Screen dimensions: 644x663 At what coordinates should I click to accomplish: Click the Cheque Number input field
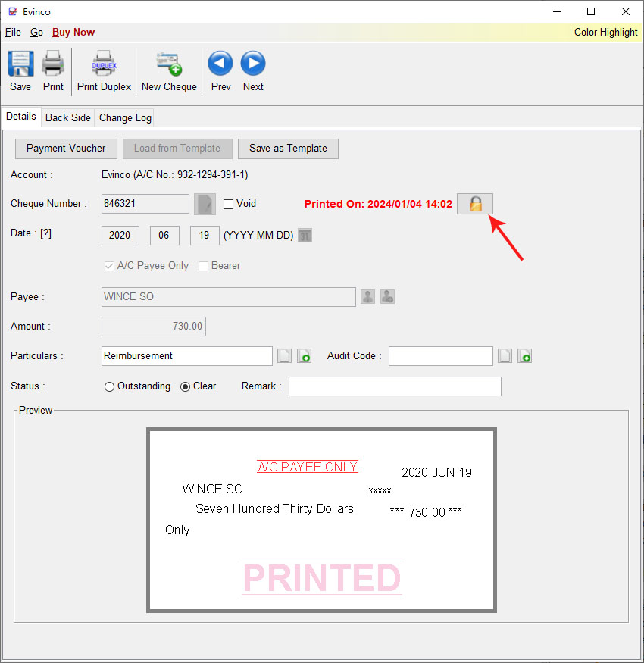[145, 204]
